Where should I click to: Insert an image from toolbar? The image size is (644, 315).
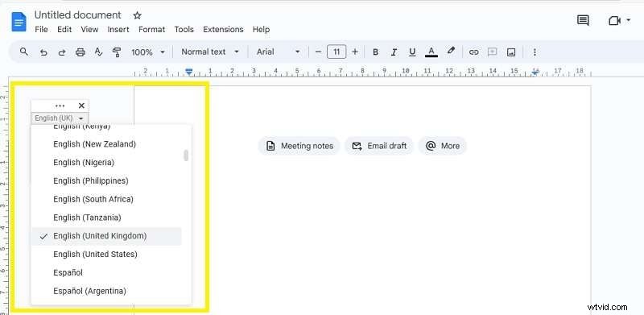(x=511, y=52)
